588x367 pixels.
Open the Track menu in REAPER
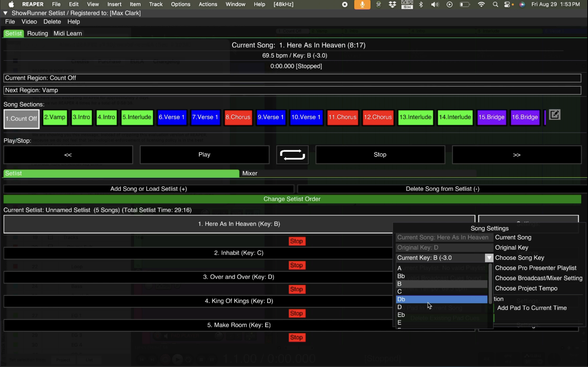(x=156, y=4)
